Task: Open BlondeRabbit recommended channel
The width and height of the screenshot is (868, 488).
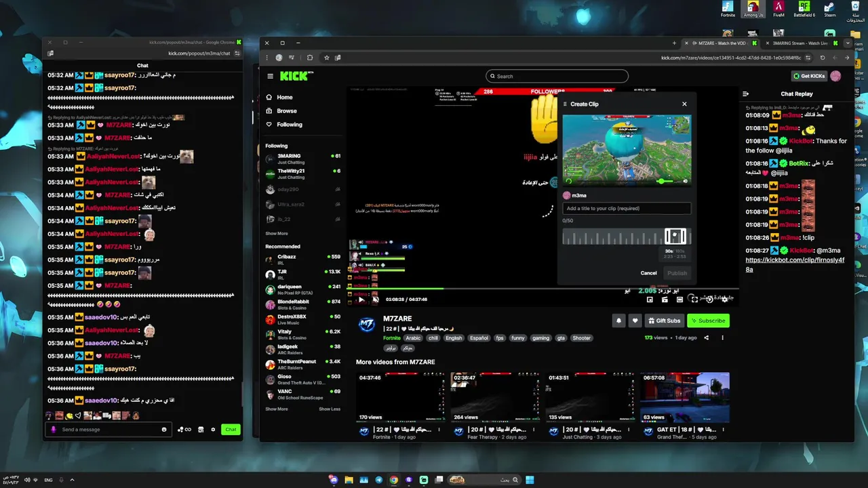Action: click(303, 304)
